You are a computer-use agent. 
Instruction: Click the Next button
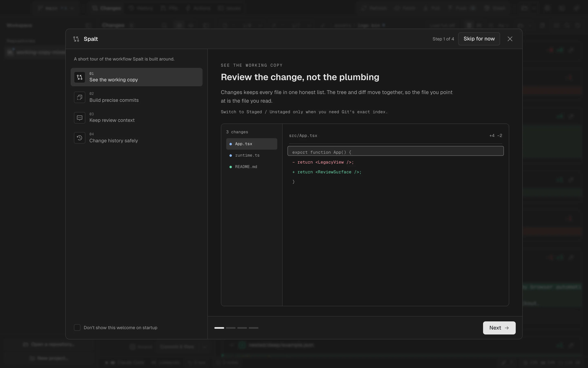tap(499, 328)
